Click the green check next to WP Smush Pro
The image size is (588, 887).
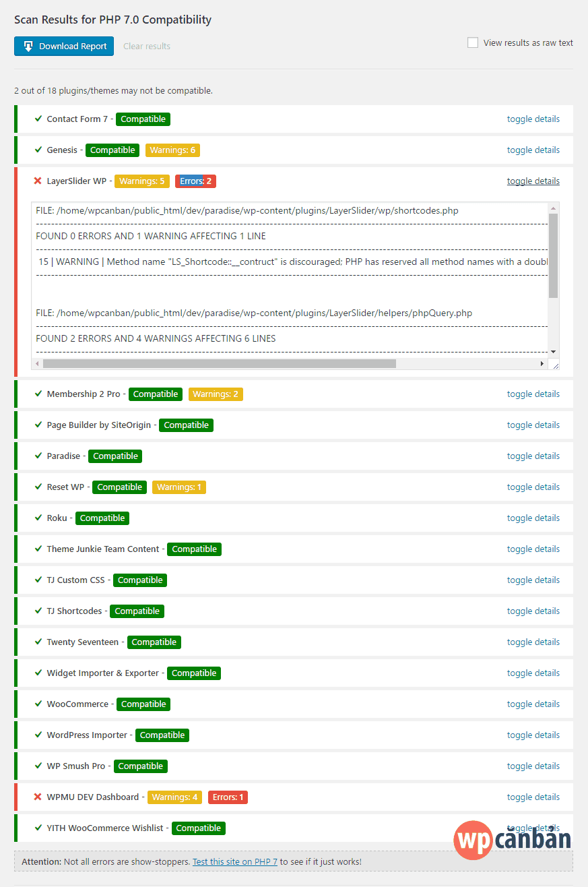(x=38, y=766)
